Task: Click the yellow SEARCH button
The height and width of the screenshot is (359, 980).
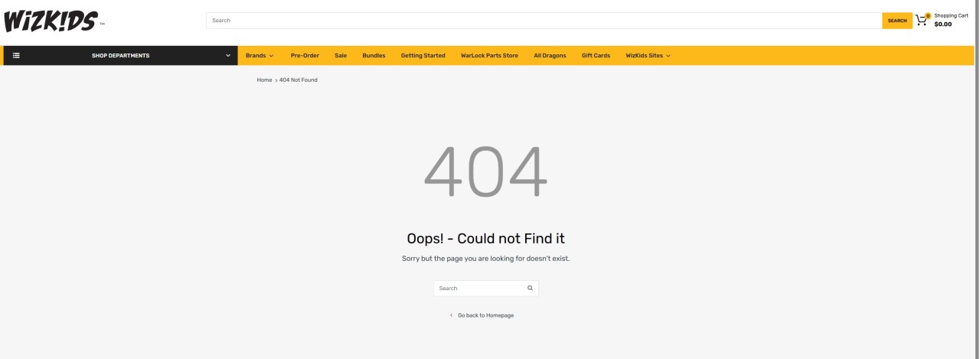Action: click(897, 21)
